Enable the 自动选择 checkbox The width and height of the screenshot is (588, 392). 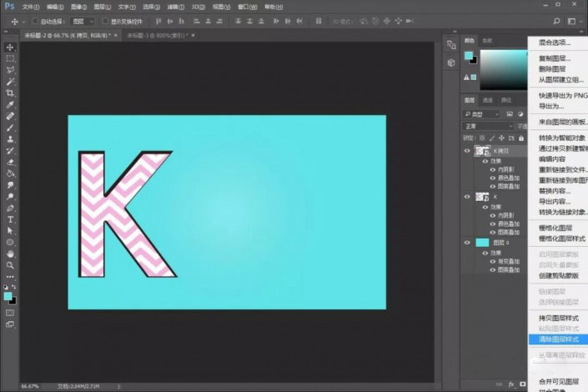pos(35,22)
